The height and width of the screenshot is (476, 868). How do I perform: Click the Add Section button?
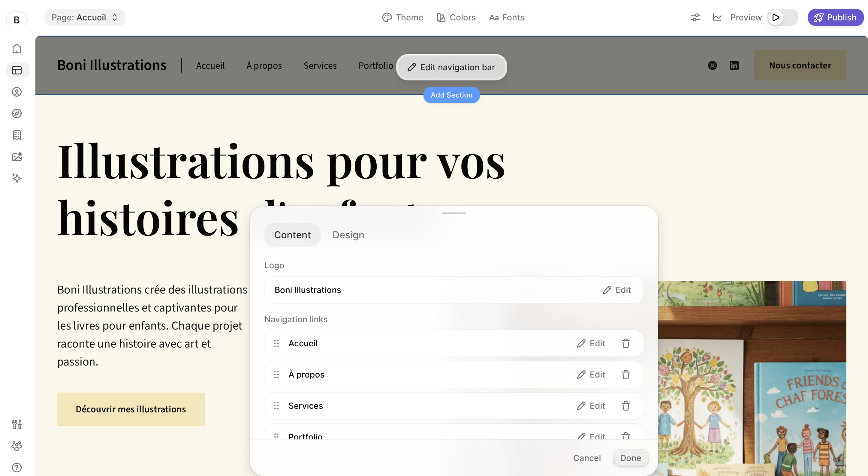click(451, 95)
